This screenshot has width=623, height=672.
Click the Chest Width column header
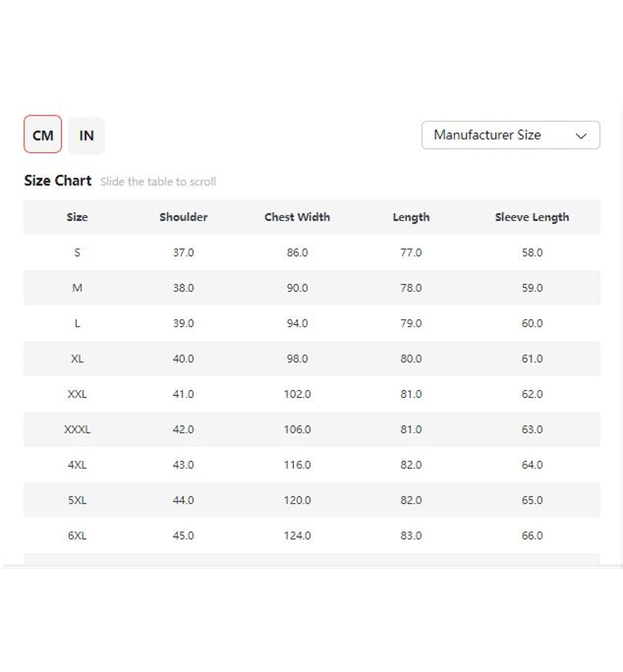297,217
